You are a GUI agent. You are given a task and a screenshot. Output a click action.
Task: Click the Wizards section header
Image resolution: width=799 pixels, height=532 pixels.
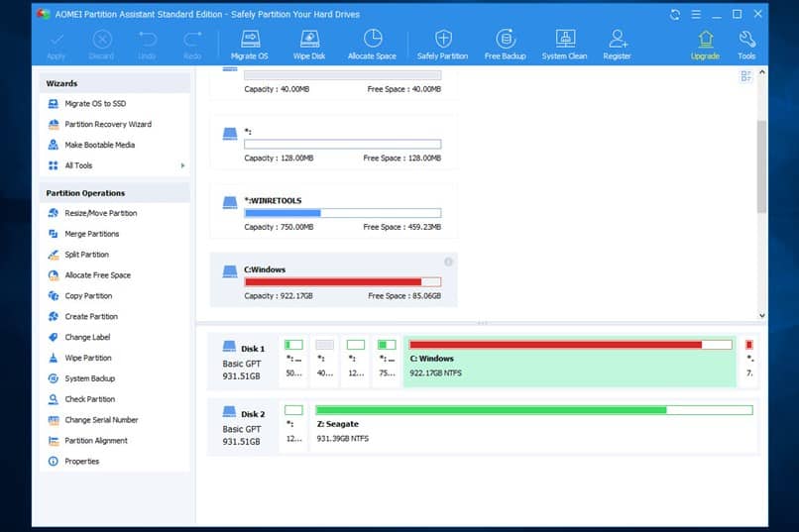[x=115, y=83]
